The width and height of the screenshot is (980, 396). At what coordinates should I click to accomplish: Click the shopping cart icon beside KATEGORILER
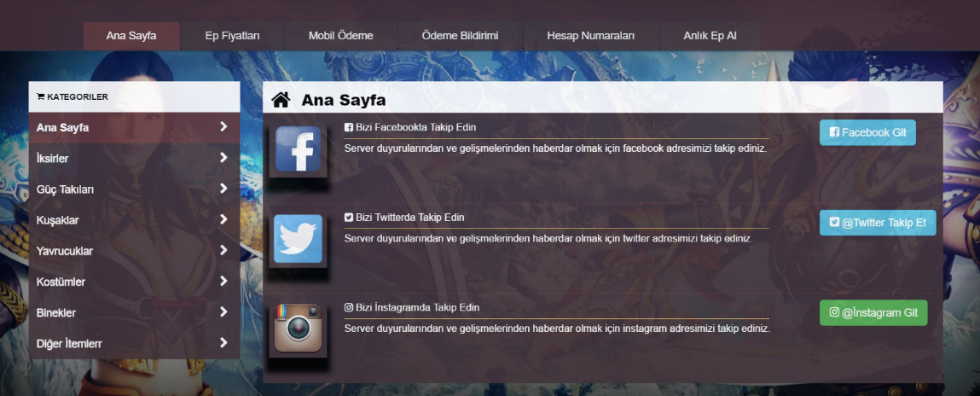click(41, 97)
